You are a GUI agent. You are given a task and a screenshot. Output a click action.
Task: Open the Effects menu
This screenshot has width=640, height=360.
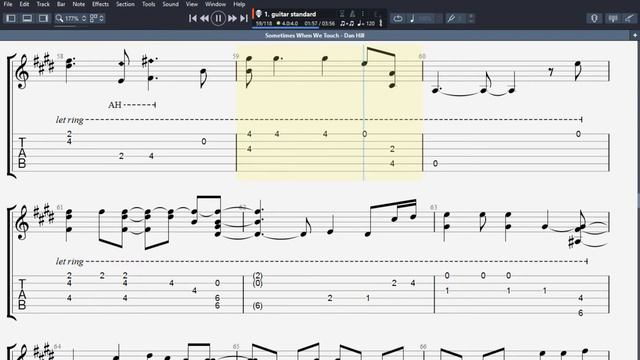pyautogui.click(x=100, y=4)
